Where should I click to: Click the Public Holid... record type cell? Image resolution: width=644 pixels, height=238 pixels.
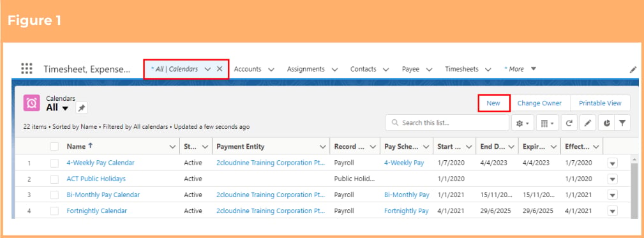(x=354, y=179)
